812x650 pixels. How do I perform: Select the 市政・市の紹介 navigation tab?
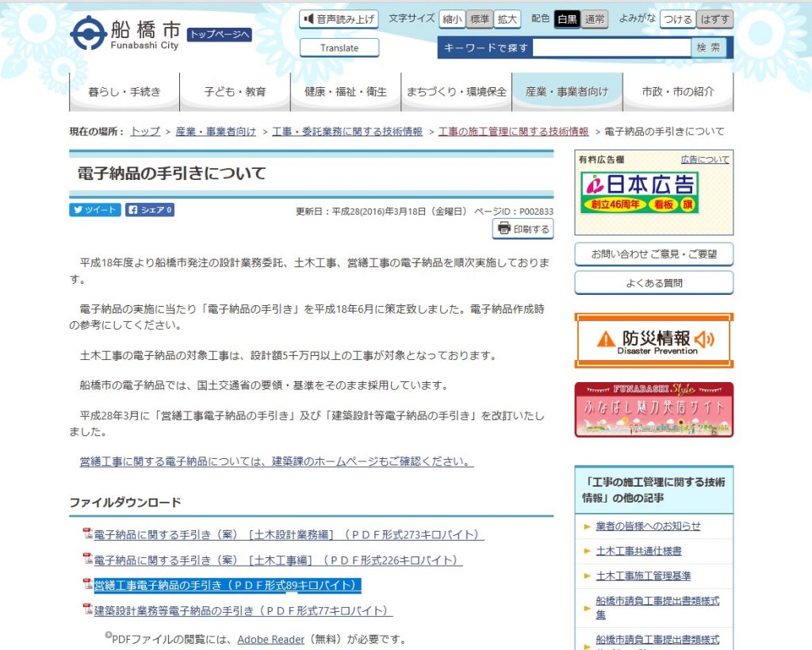[x=677, y=92]
